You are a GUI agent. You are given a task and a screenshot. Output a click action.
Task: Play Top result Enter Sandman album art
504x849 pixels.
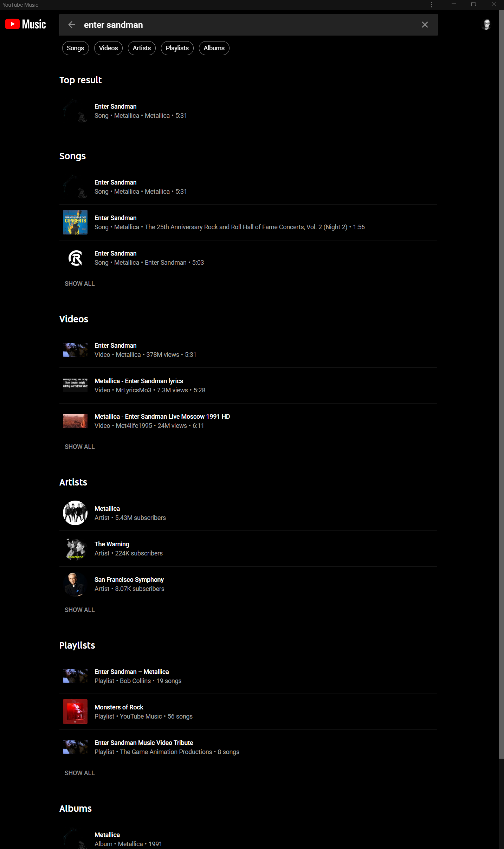tap(75, 111)
